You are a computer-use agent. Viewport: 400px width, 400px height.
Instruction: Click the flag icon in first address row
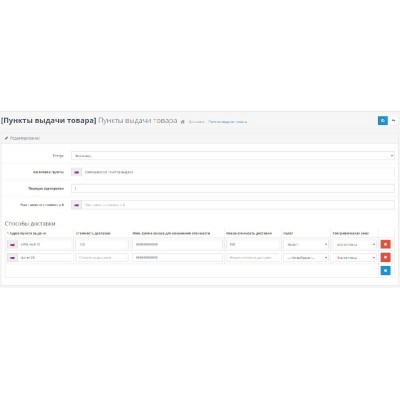pos(12,245)
